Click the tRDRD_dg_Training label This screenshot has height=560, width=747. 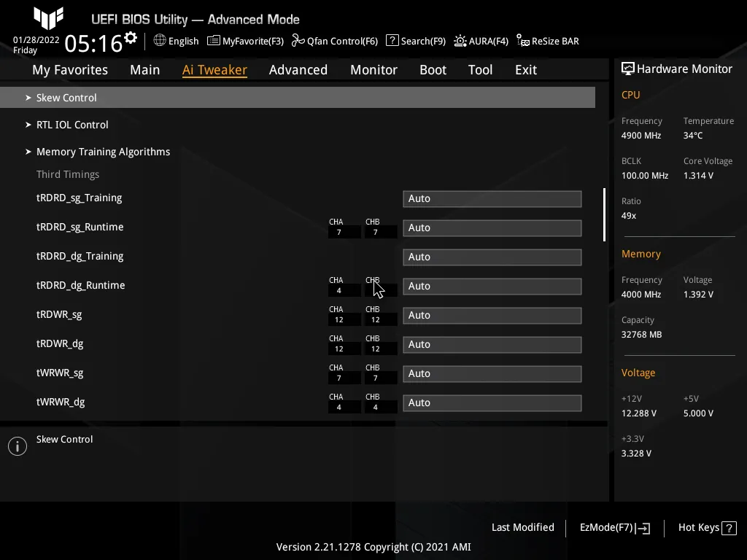point(80,256)
